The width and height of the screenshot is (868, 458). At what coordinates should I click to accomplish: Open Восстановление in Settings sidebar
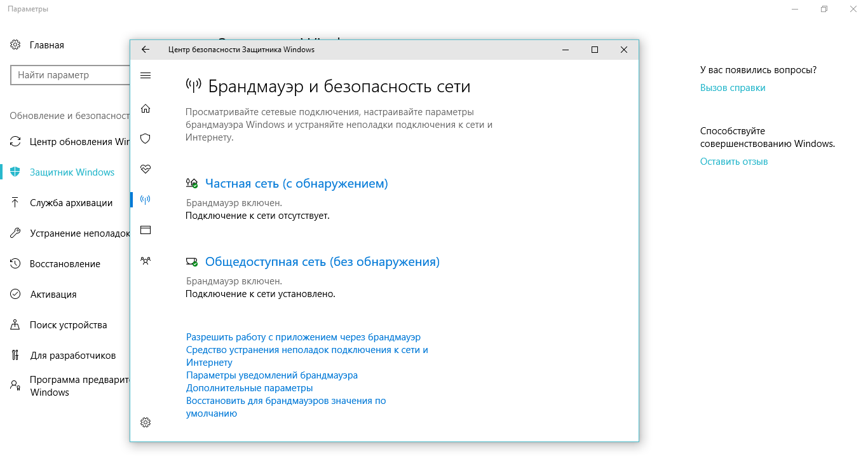tap(65, 263)
